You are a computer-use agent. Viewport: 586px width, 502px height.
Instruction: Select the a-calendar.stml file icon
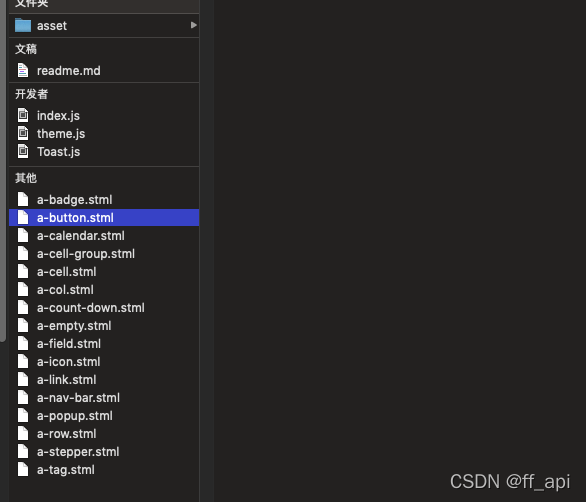(x=23, y=235)
